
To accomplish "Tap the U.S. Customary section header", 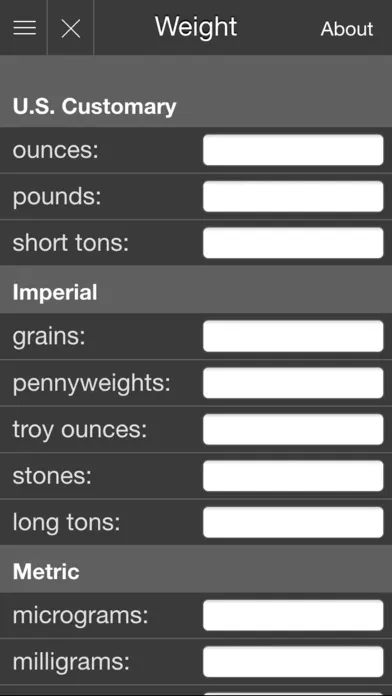I will (196, 107).
